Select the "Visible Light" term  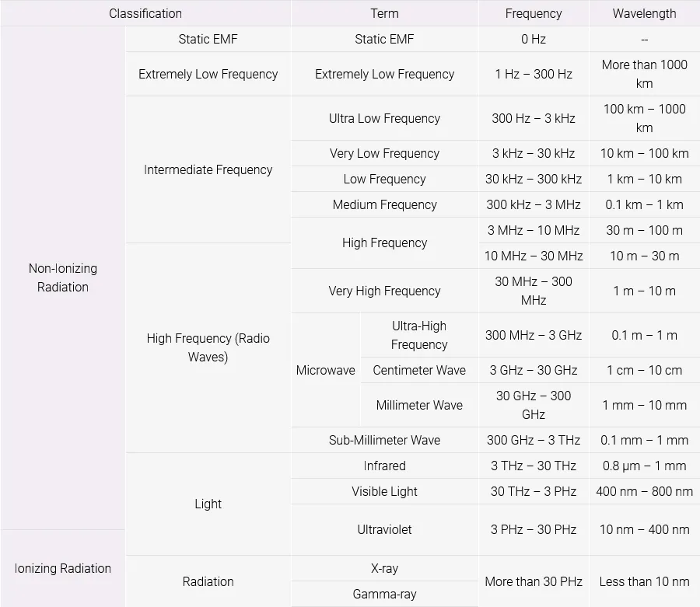[x=384, y=491]
